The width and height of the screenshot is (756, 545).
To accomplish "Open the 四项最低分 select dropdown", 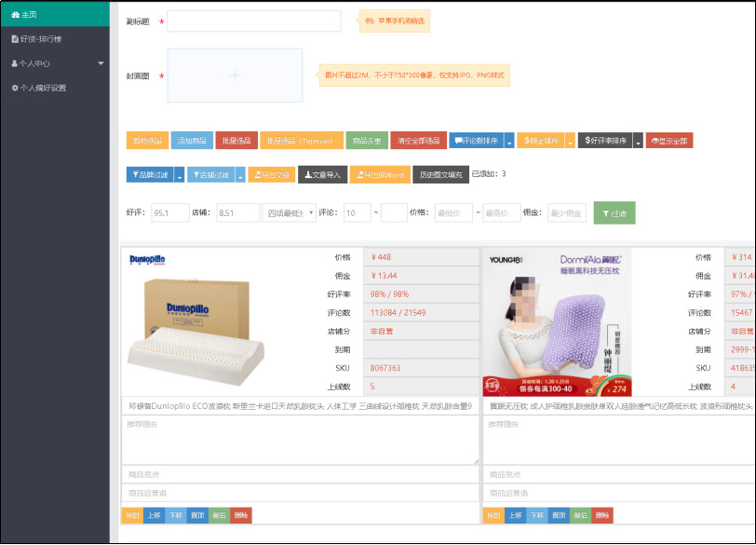I will point(290,212).
